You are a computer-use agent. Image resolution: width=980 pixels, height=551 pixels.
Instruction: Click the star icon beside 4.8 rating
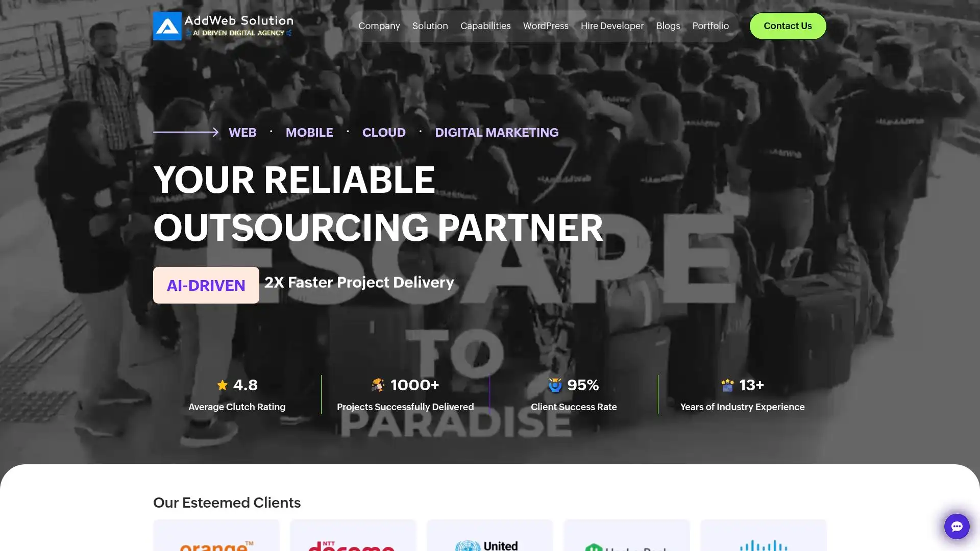(x=222, y=385)
